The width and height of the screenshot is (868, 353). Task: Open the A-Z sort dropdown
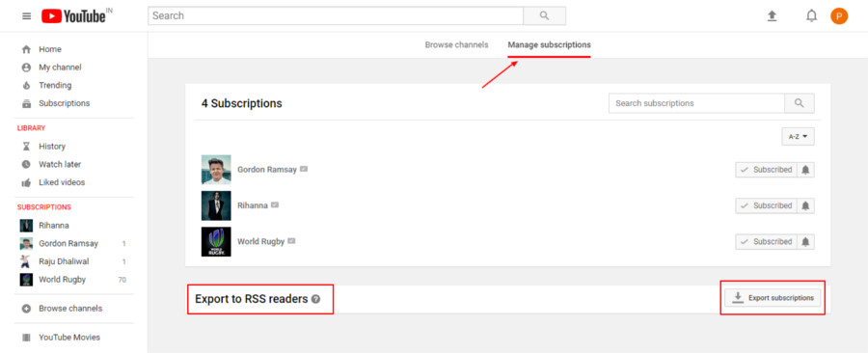798,137
